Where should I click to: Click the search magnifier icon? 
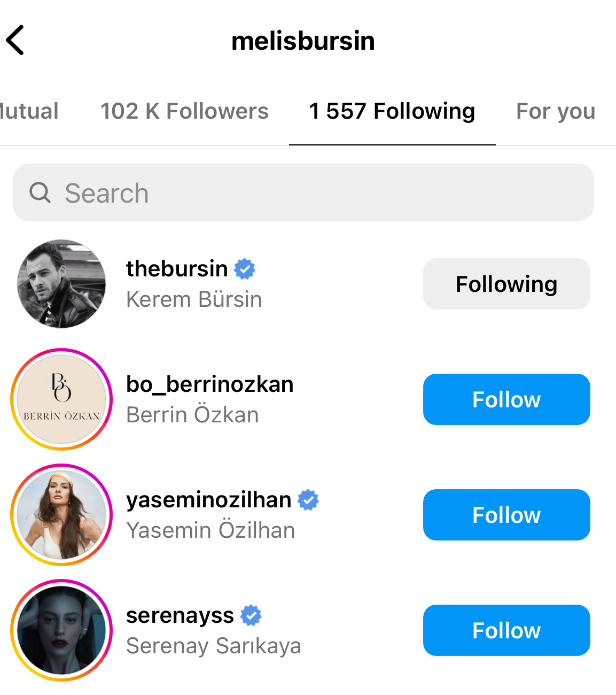tap(40, 192)
